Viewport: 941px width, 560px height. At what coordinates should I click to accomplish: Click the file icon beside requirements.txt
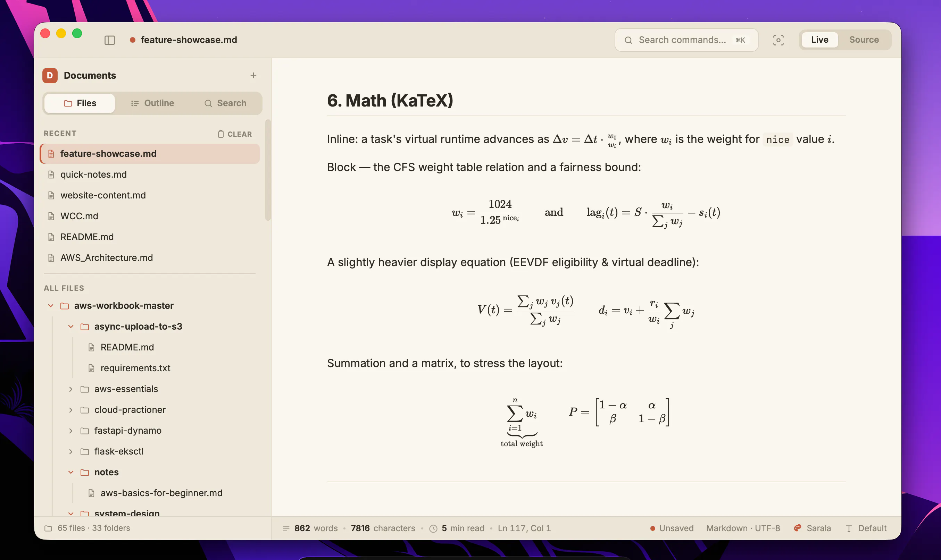pos(91,368)
